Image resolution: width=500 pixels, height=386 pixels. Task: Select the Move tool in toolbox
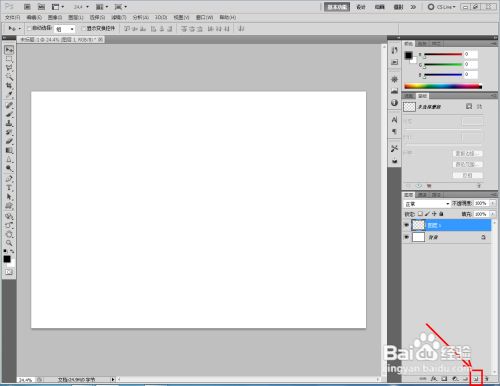click(x=9, y=50)
